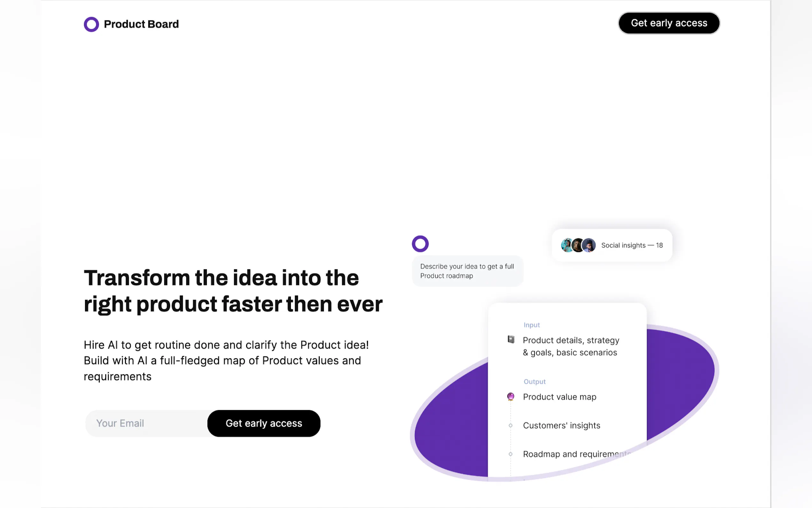The width and height of the screenshot is (812, 508).
Task: Click the "Product Board" brand name
Action: 141,24
